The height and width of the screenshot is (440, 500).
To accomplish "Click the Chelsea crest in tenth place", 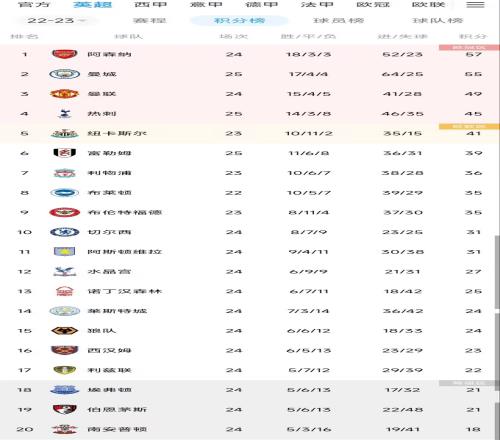I will click(x=65, y=232).
